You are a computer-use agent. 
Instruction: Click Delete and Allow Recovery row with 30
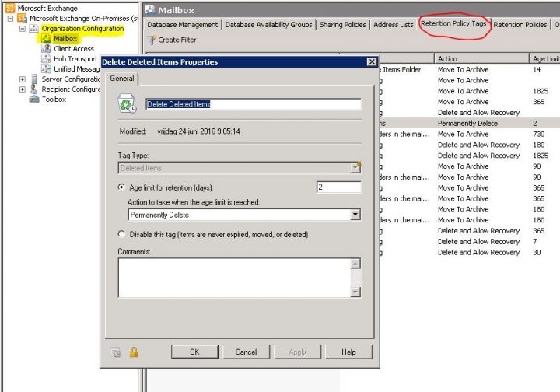coord(470,252)
